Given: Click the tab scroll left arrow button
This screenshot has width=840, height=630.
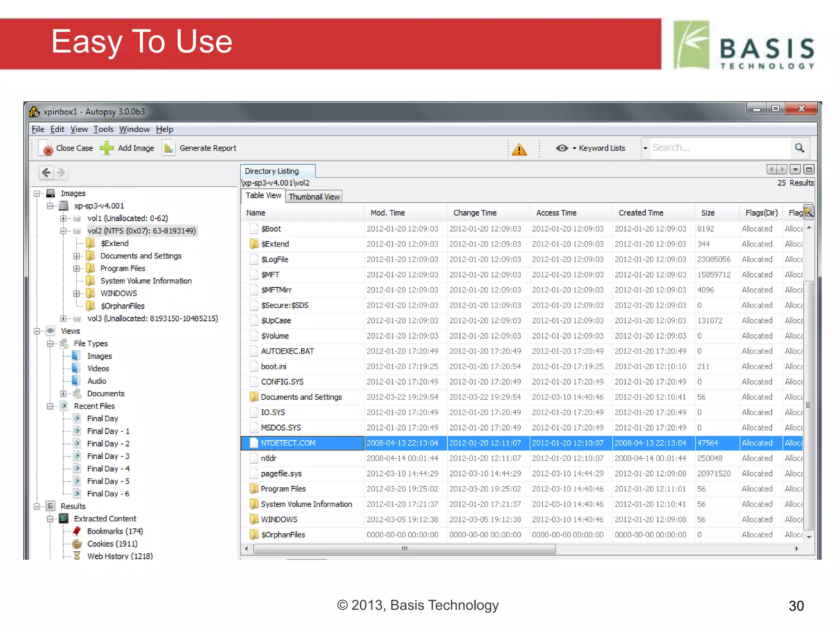Looking at the screenshot, I should click(x=772, y=169).
